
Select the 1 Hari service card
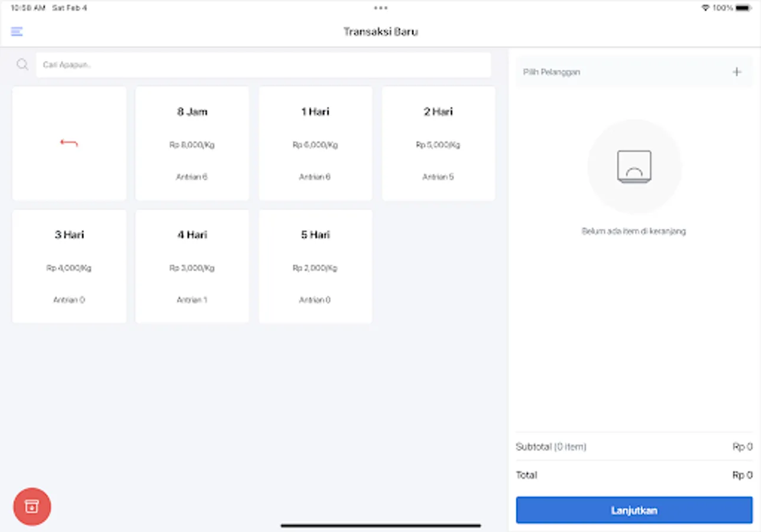pyautogui.click(x=315, y=142)
